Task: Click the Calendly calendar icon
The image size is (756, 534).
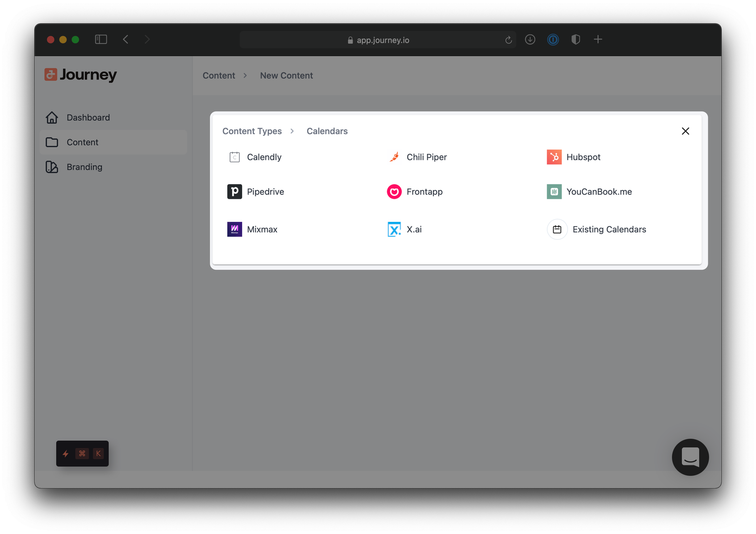Action: coord(235,157)
